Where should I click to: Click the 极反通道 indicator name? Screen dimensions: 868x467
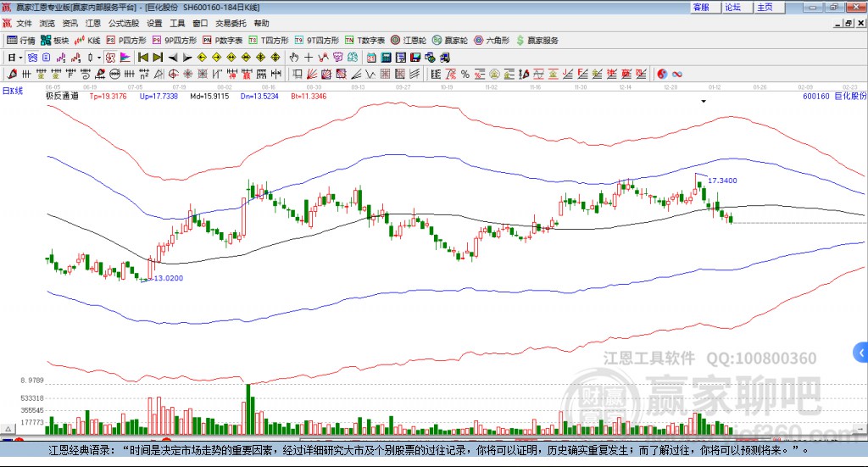(x=62, y=96)
